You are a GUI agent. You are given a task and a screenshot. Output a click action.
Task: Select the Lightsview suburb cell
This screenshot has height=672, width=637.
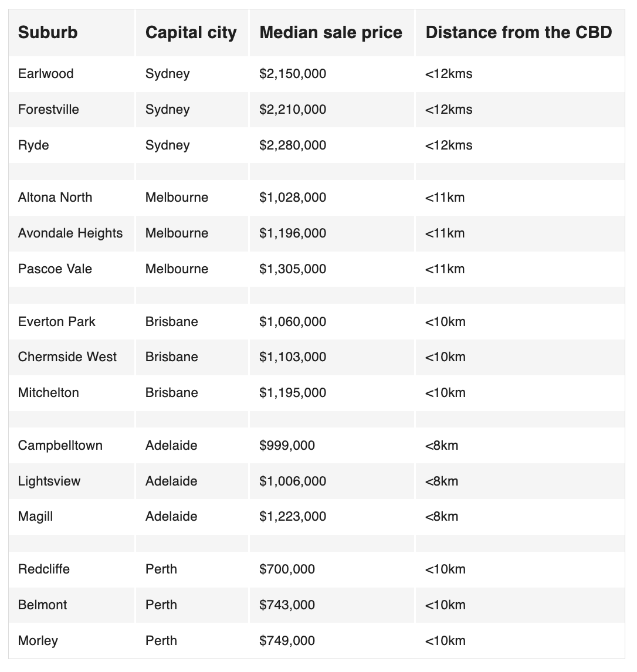point(49,481)
